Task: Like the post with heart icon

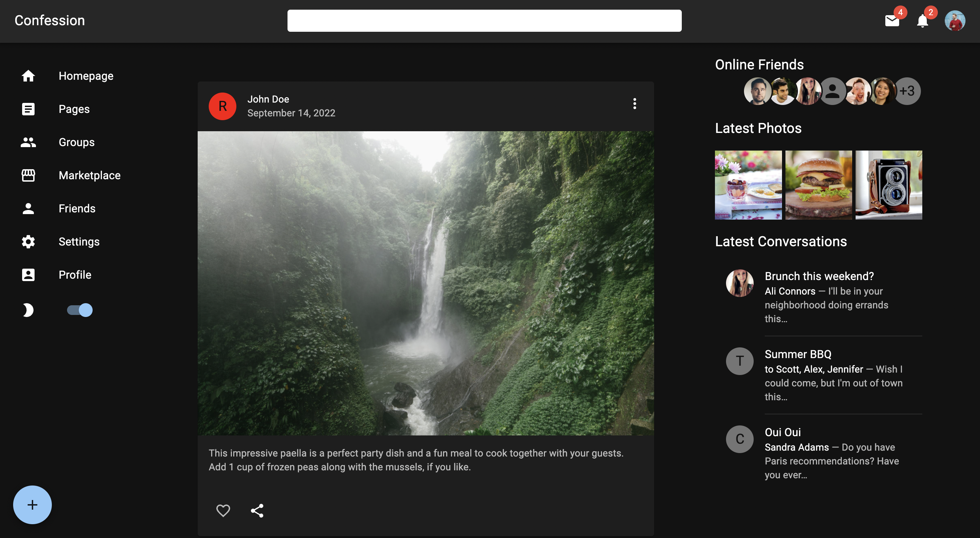Action: (x=223, y=510)
